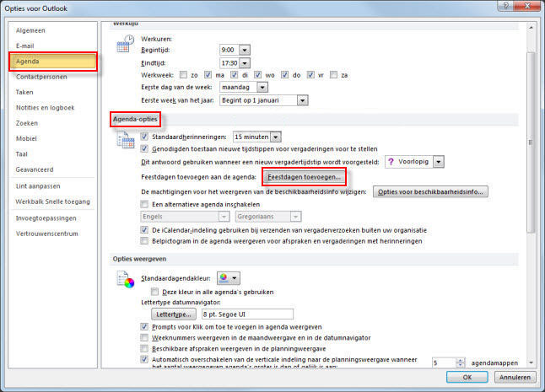Open the 15 minuten reminder dropdown
Viewport: 545px width, 392px height.
click(276, 137)
